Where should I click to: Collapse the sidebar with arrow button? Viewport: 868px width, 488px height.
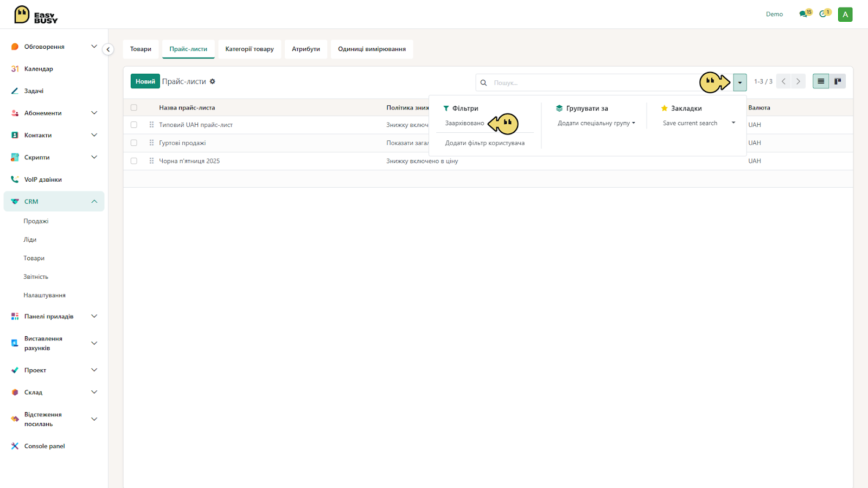(x=108, y=49)
